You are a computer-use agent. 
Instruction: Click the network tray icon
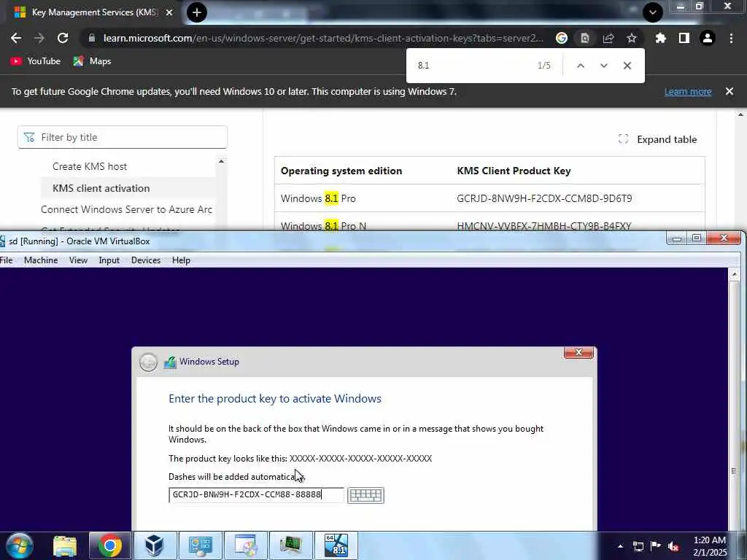tap(638, 546)
